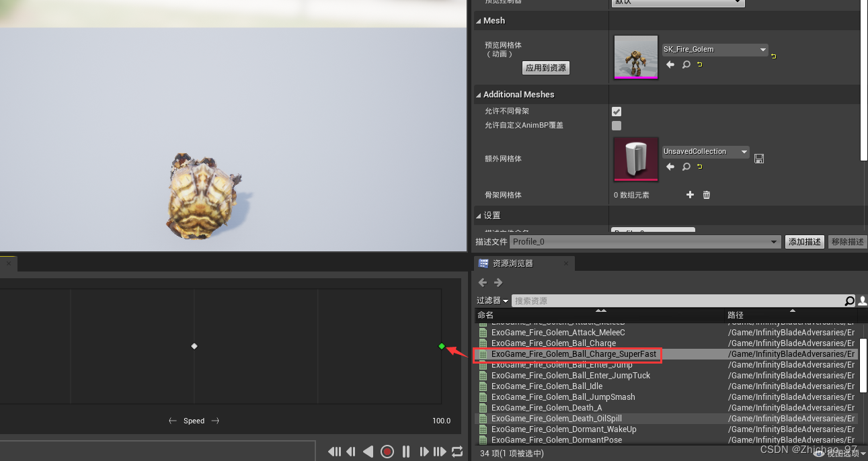
Task: Go forward in the asset browser history
Action: coord(498,282)
